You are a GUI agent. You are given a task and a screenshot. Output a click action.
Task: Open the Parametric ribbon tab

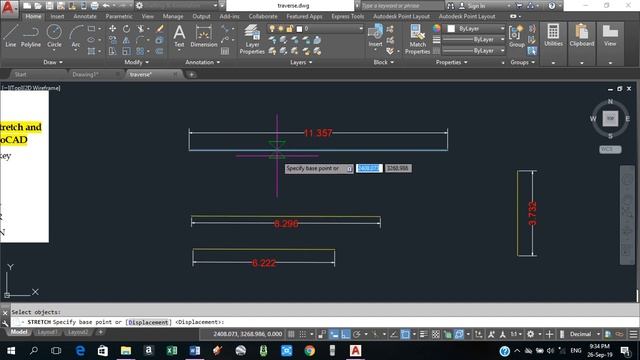[119, 16]
